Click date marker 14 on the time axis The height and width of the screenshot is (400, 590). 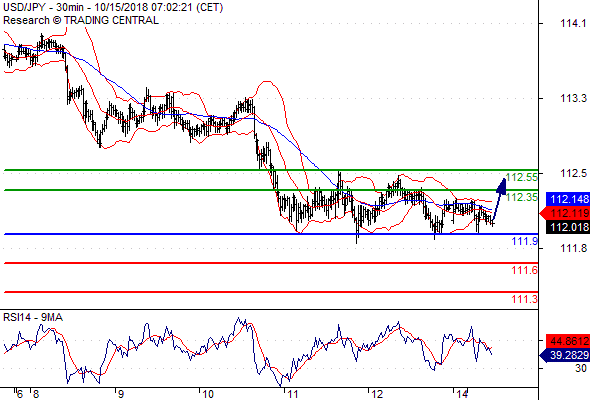pos(462,394)
